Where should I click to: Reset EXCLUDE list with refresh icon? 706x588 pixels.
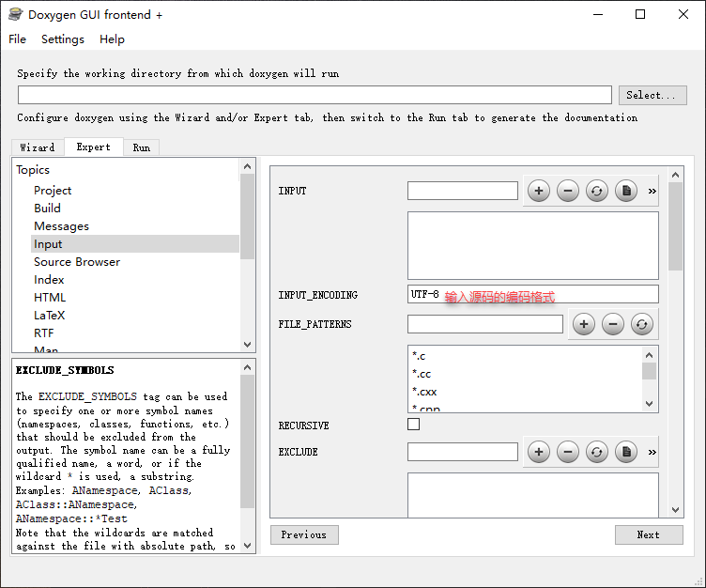click(596, 452)
